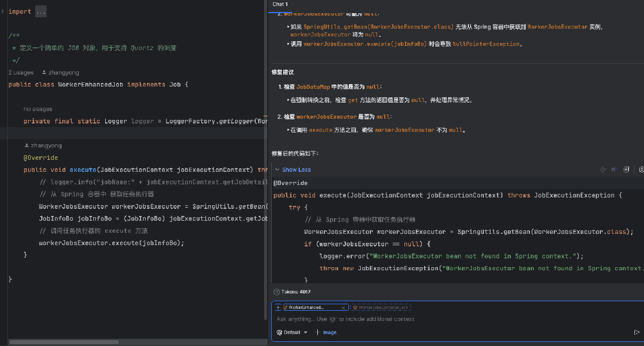
Task: Click the 'try {' line in chat code
Action: (298, 208)
